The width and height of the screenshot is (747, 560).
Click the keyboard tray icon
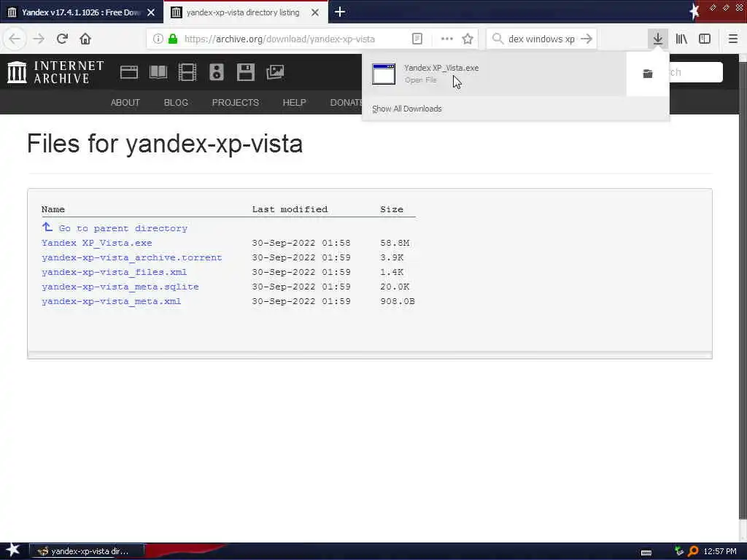tap(646, 553)
